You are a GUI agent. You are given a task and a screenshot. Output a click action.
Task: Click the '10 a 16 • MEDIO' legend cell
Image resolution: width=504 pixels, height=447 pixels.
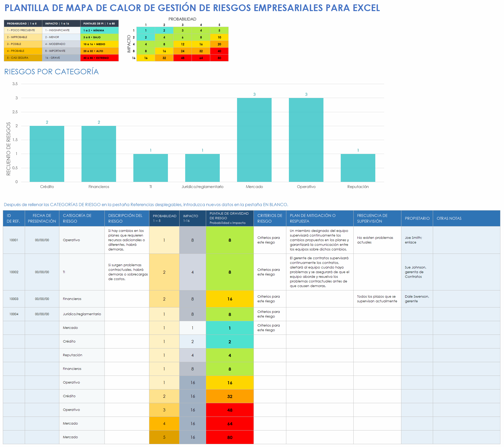[99, 44]
